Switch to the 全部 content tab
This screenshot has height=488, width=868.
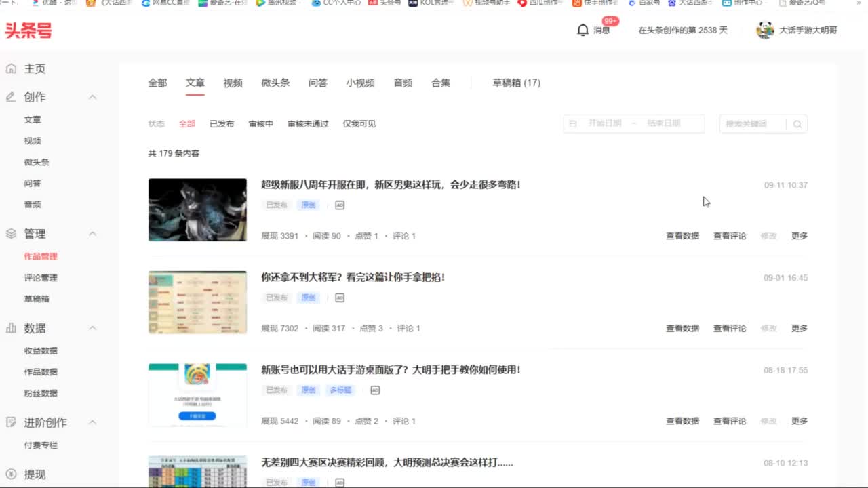(x=157, y=83)
